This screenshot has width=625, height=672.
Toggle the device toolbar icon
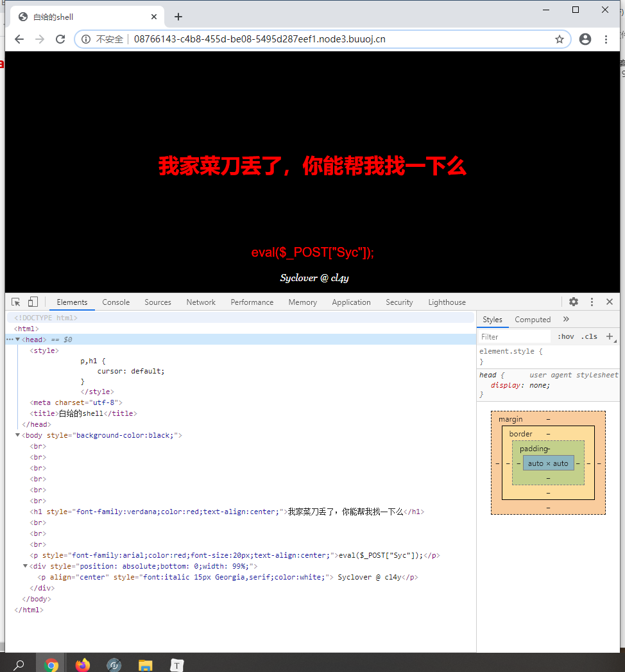(x=33, y=302)
